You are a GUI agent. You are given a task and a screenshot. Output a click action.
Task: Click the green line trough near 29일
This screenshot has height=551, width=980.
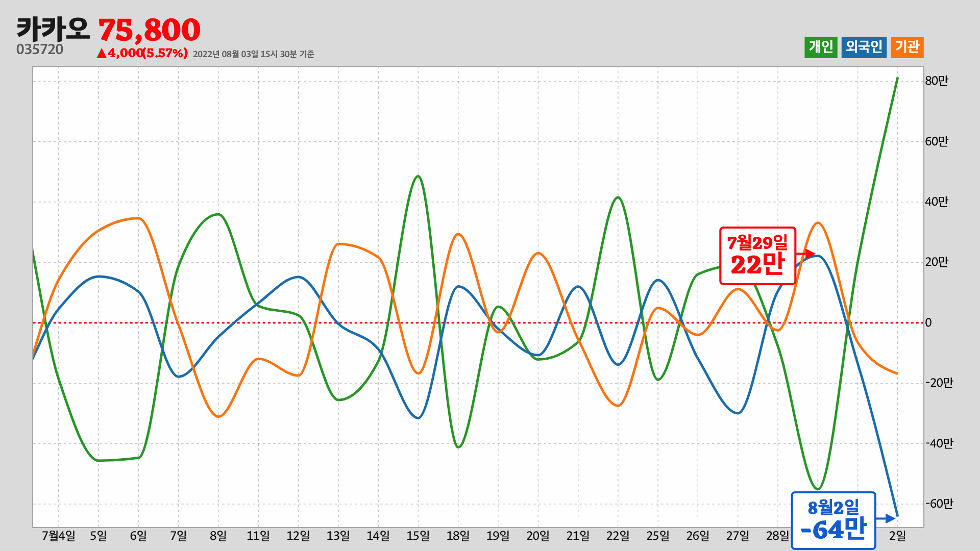[x=818, y=489]
